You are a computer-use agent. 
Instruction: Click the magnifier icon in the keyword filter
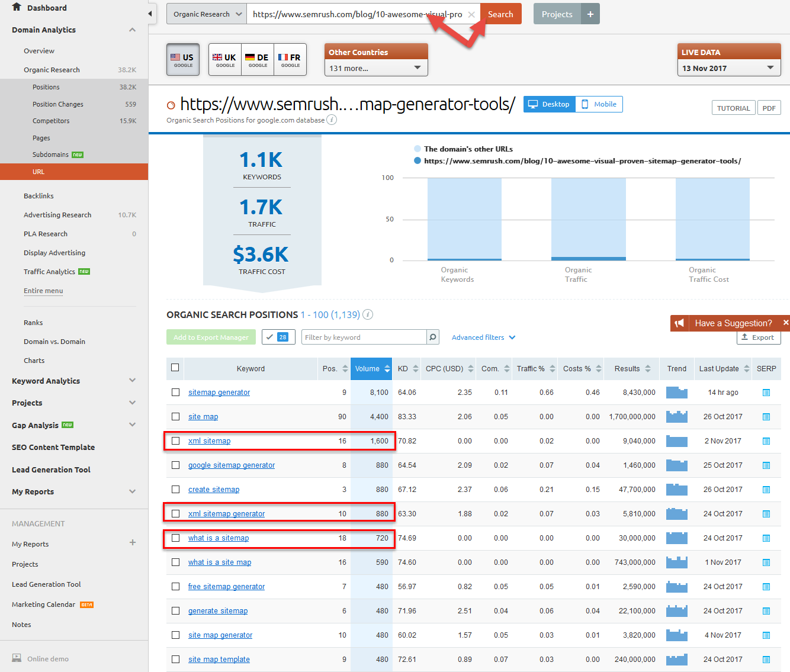point(432,337)
